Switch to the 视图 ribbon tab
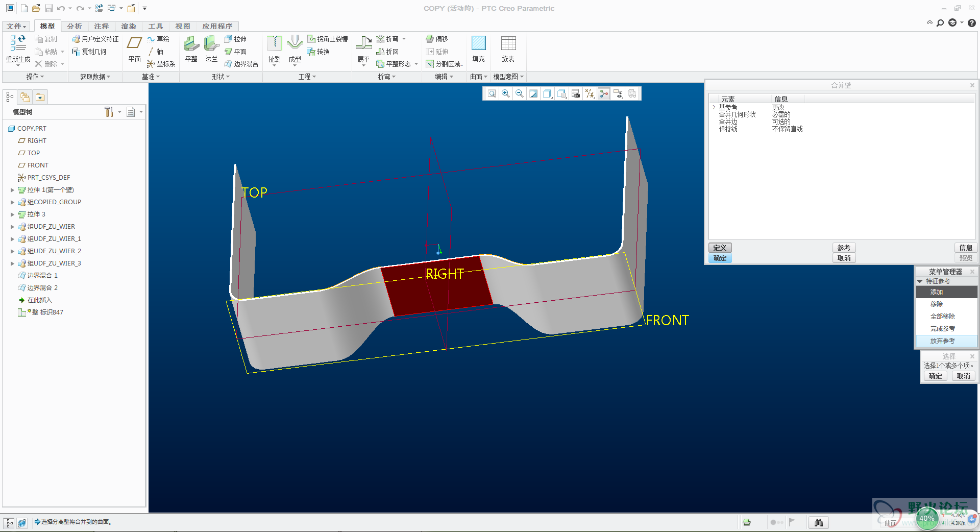This screenshot has width=980, height=532. [183, 26]
